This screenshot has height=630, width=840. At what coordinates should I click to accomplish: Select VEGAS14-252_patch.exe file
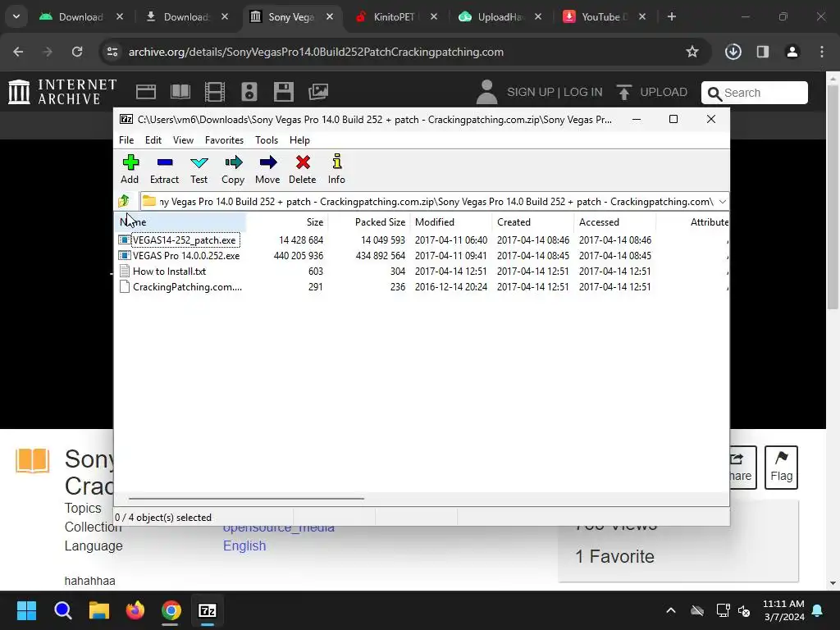pos(184,240)
